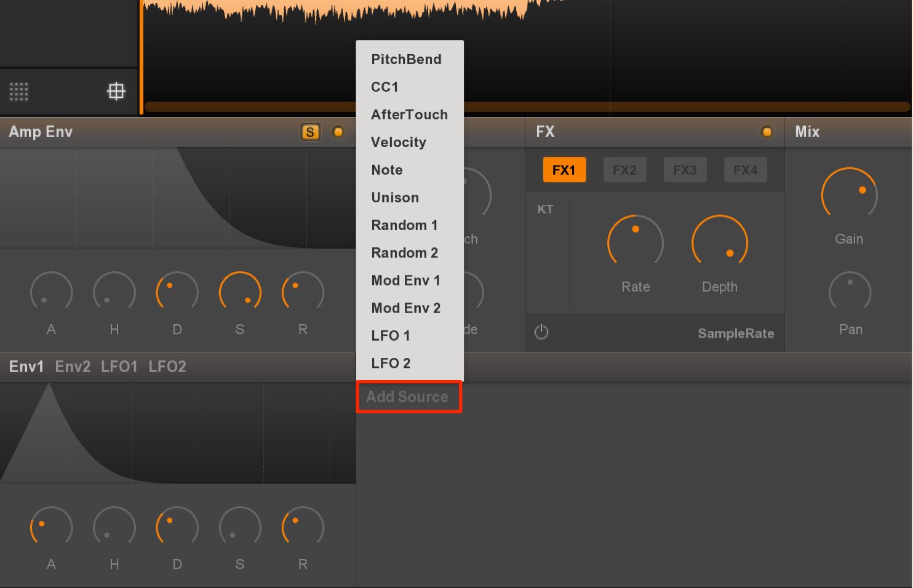
Task: Open the SampleRate effect type dropdown
Action: click(736, 333)
